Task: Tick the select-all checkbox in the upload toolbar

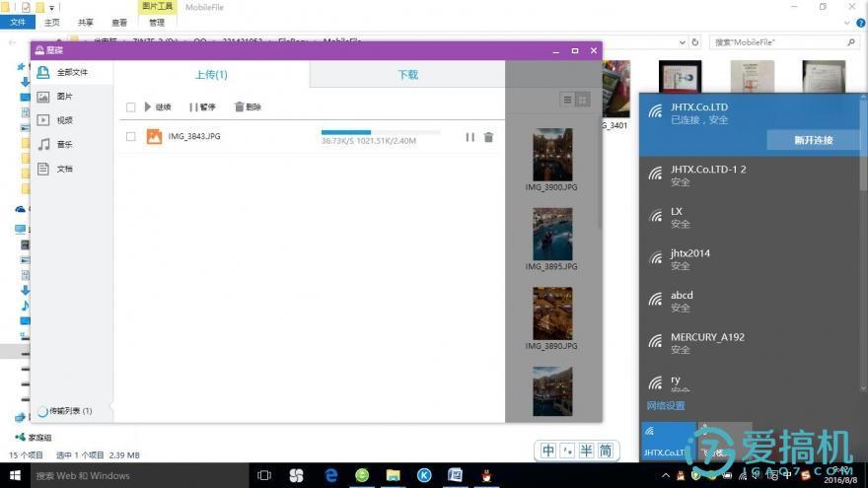Action: coord(130,107)
